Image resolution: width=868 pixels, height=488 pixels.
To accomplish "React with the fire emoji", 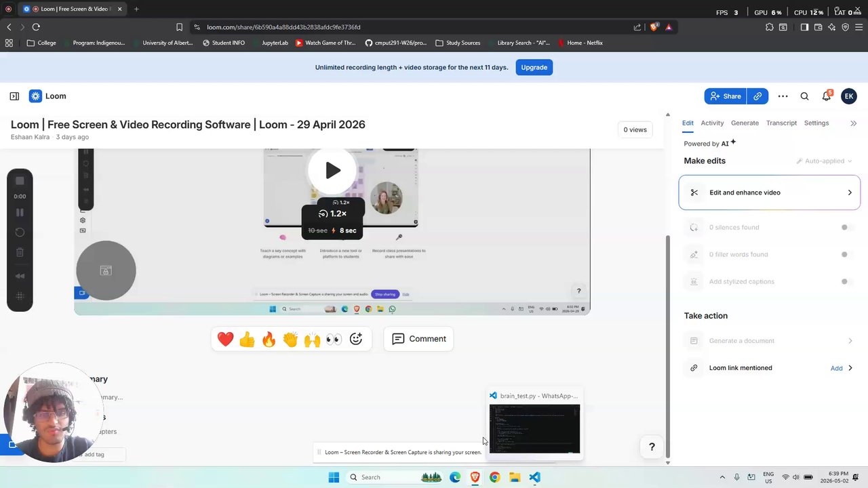I will point(269,339).
